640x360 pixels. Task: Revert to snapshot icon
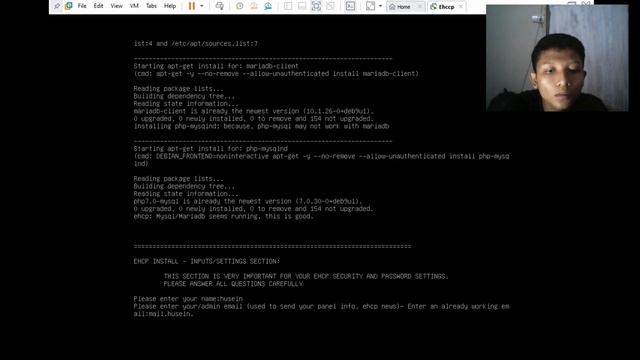(254, 6)
